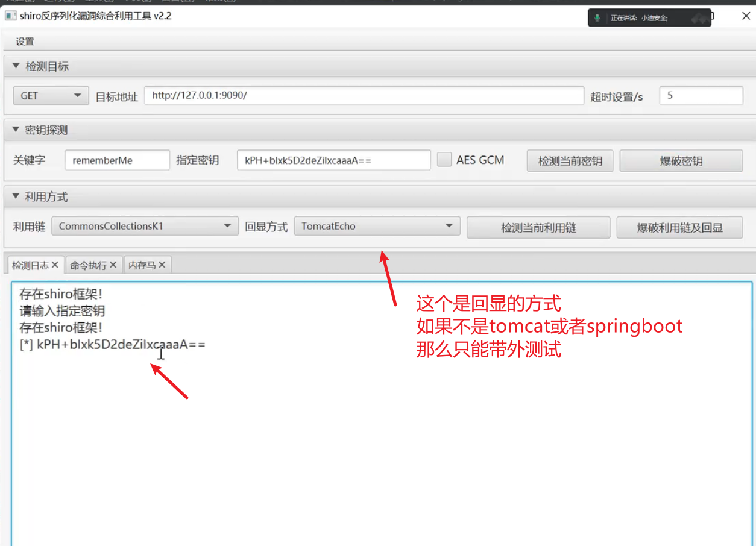The width and height of the screenshot is (756, 546).
Task: Close the 内存马 tab
Action: pyautogui.click(x=162, y=265)
